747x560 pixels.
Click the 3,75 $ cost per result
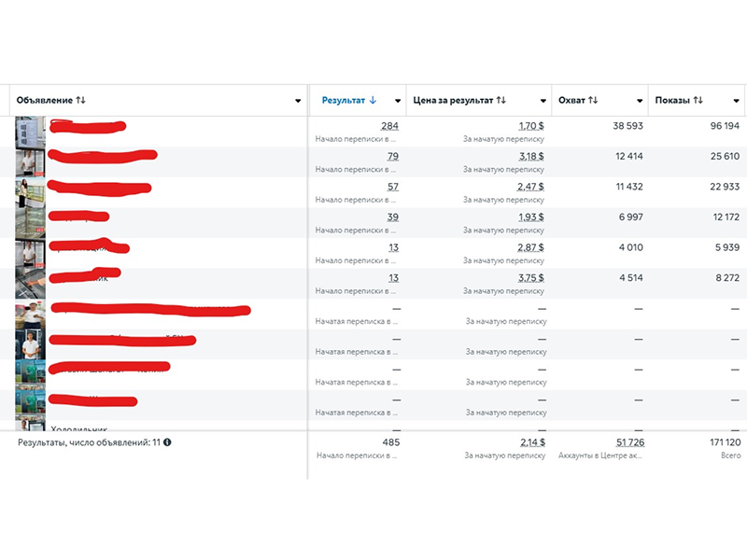(531, 278)
